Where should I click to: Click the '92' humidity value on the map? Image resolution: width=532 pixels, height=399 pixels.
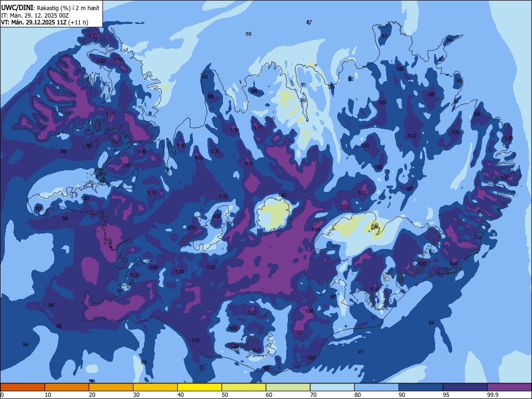(351, 79)
